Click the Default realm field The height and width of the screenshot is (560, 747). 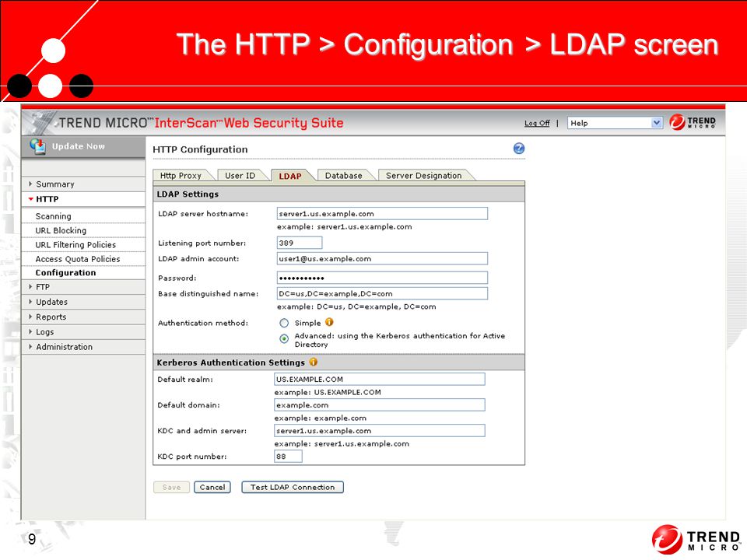click(380, 379)
